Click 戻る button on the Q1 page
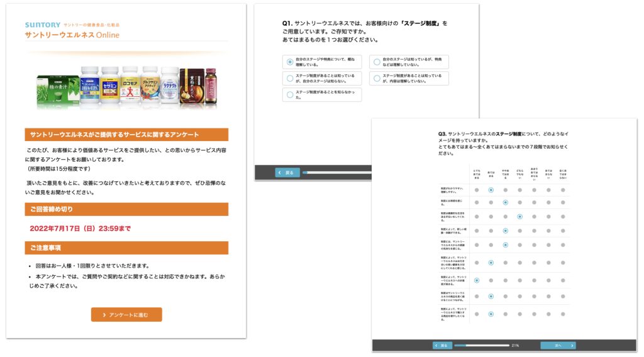The width and height of the screenshot is (644, 357). coord(287,173)
